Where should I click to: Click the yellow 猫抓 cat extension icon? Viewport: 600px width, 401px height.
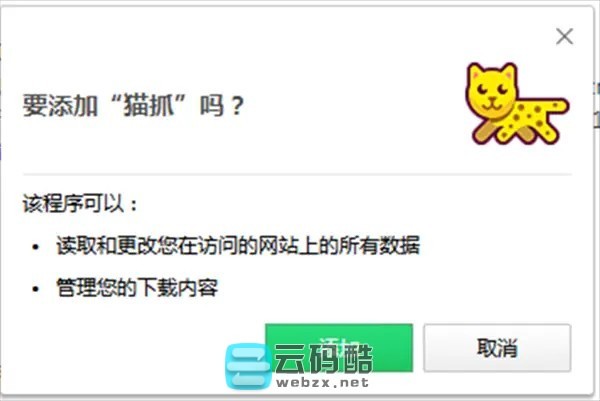click(x=517, y=104)
